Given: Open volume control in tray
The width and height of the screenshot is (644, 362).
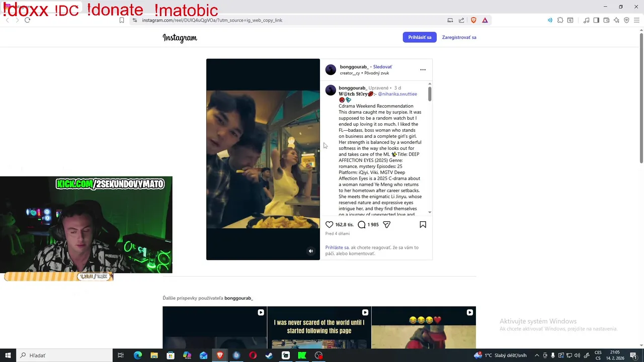Looking at the screenshot, I should [577, 355].
